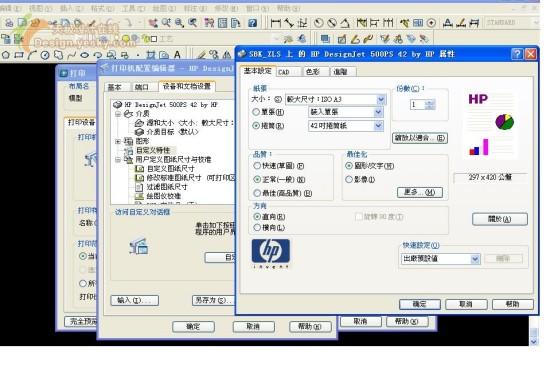
Task: Select the Multiline Text 'A' tool
Action: (177, 55)
